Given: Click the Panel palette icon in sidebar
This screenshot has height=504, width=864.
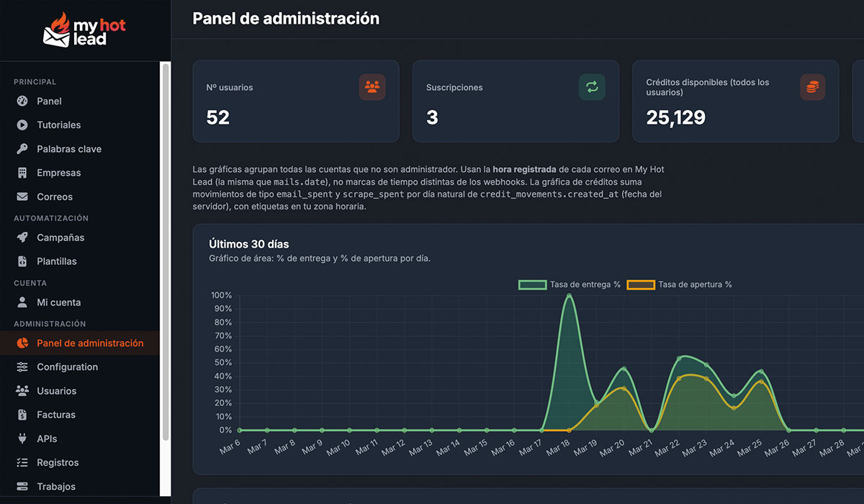Looking at the screenshot, I should point(22,102).
